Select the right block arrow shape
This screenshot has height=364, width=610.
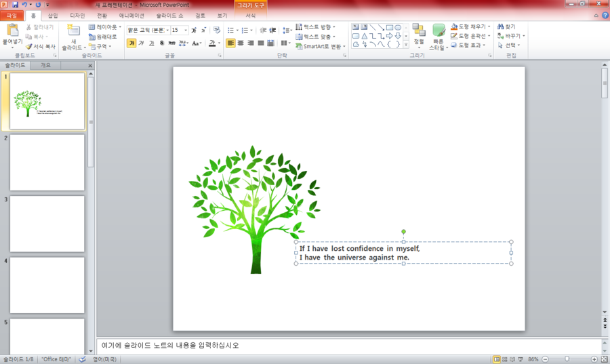pyautogui.click(x=390, y=36)
